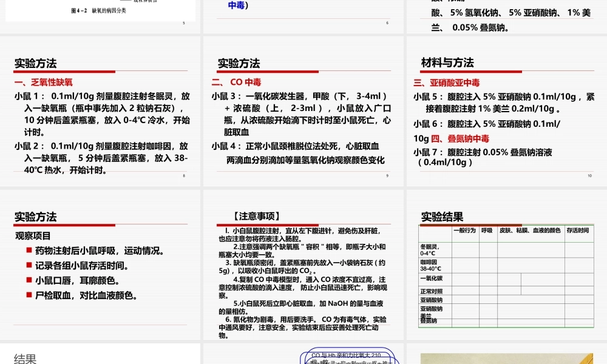
Task: Click the table header 一般行为
Action: 464,231
